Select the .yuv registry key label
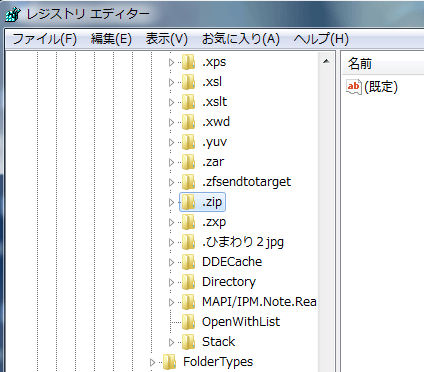 tap(214, 142)
